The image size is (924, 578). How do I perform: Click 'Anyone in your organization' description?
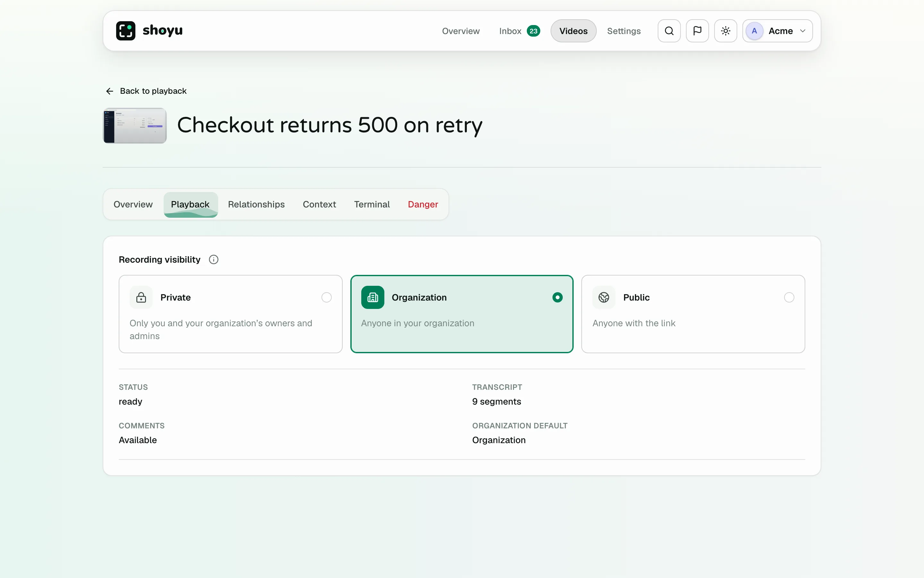click(417, 323)
